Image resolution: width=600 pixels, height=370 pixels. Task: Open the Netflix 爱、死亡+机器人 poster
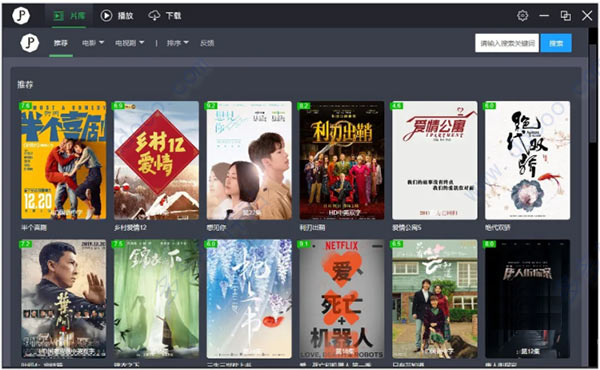(x=342, y=299)
